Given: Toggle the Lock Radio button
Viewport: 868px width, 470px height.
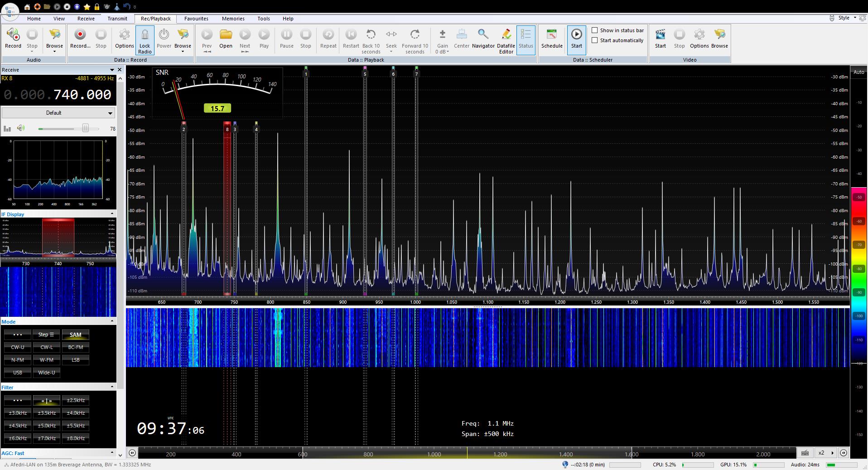Looking at the screenshot, I should click(x=145, y=40).
